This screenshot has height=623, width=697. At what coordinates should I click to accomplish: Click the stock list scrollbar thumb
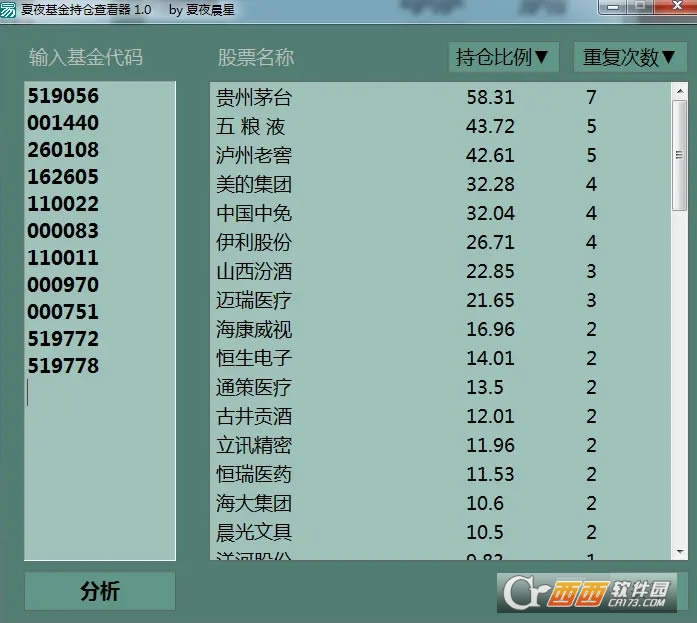680,156
